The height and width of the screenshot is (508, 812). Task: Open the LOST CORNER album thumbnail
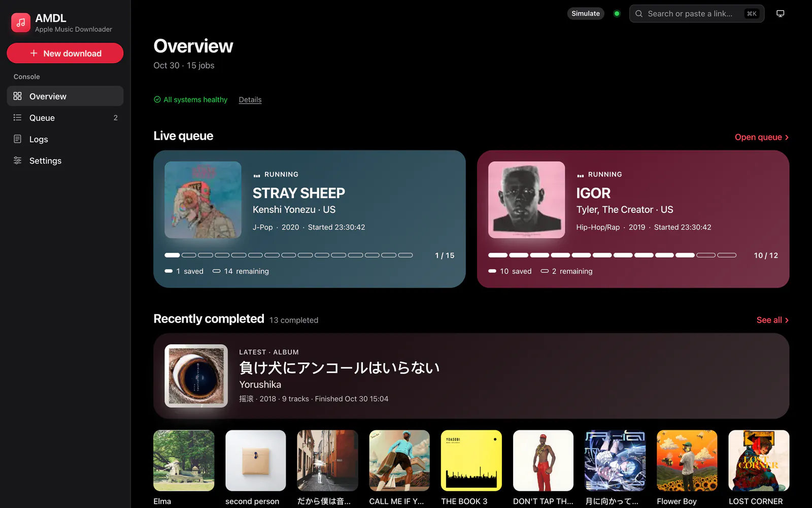tap(759, 461)
